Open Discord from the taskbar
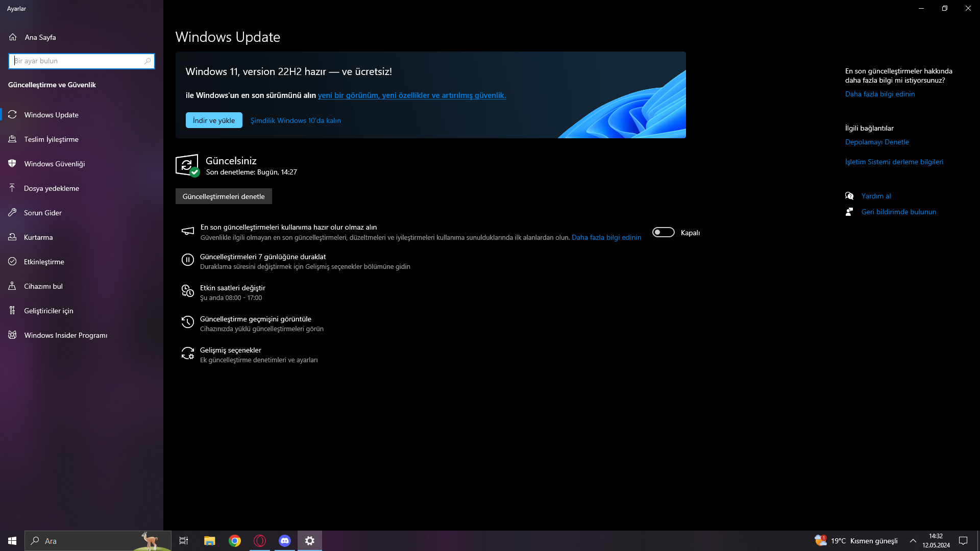 (x=285, y=541)
